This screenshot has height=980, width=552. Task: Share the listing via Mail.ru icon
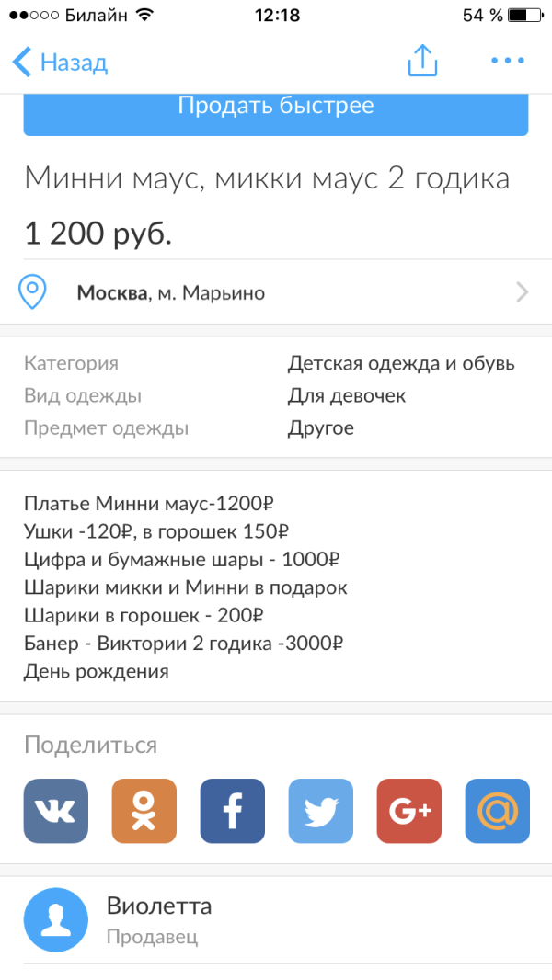tap(498, 811)
